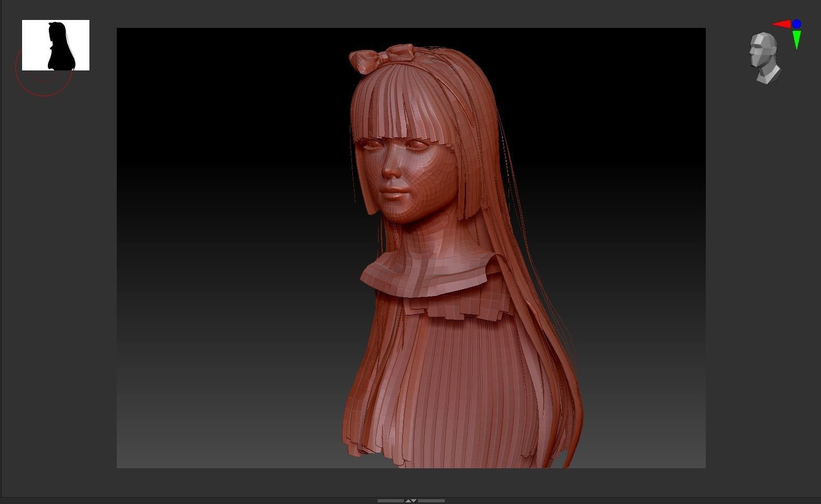
Task: Expand the bottom tray divider arrows
Action: click(x=411, y=501)
